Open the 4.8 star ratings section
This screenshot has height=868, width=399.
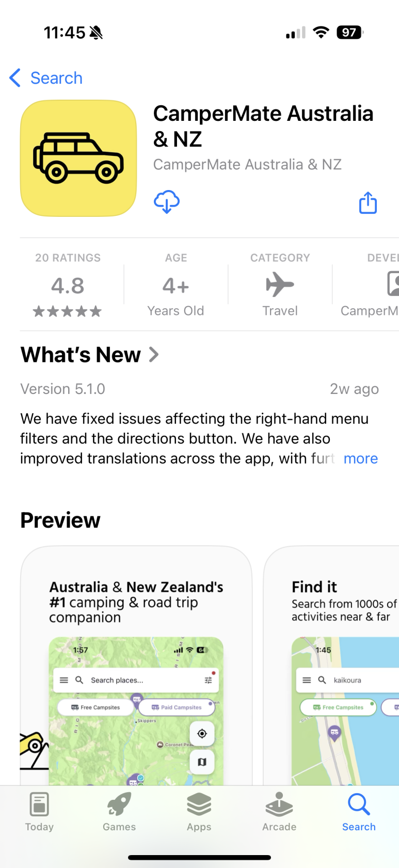(x=68, y=286)
